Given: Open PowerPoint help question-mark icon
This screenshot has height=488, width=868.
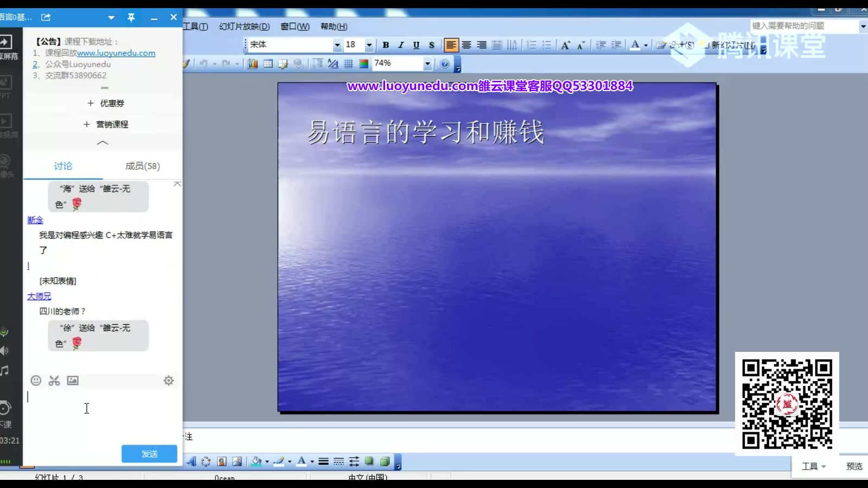Looking at the screenshot, I should coord(445,64).
